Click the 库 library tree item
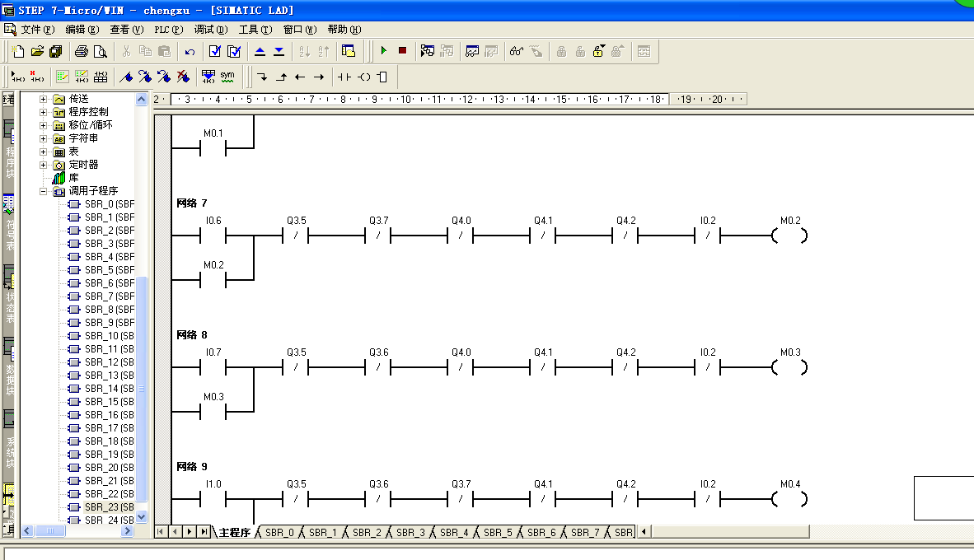This screenshot has height=560, width=974. [73, 178]
